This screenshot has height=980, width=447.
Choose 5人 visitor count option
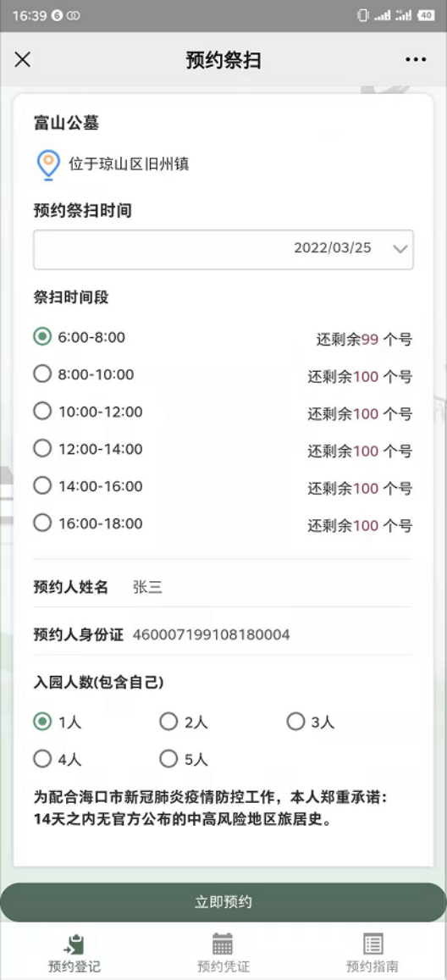[185, 760]
